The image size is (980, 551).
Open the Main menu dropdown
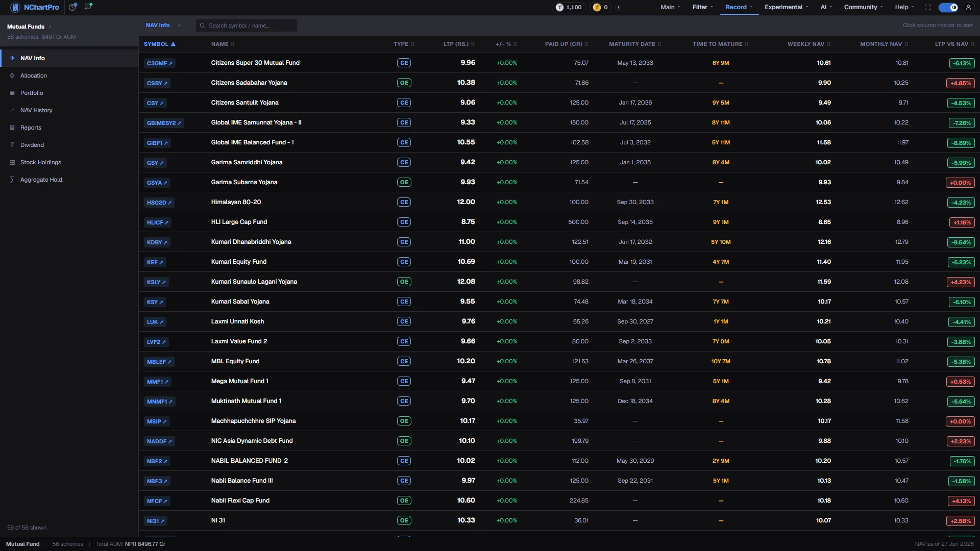point(670,7)
